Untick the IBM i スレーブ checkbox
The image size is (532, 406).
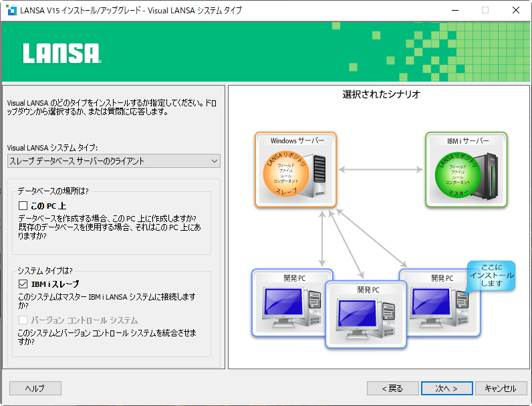point(23,284)
